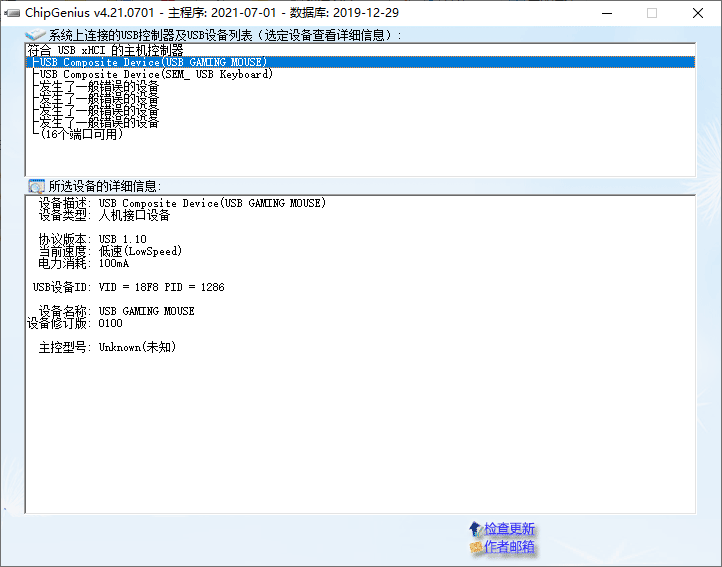Viewport: 722px width, 567px height.
Task: Click the device details magnifier icon
Action: (36, 186)
